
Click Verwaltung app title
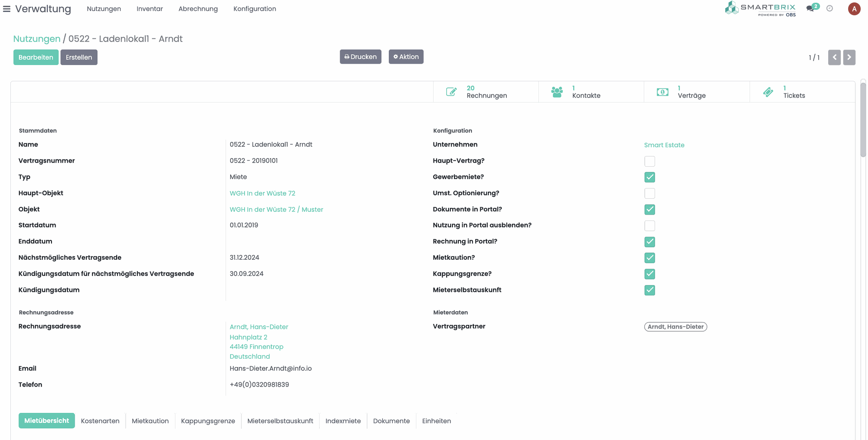pyautogui.click(x=43, y=9)
